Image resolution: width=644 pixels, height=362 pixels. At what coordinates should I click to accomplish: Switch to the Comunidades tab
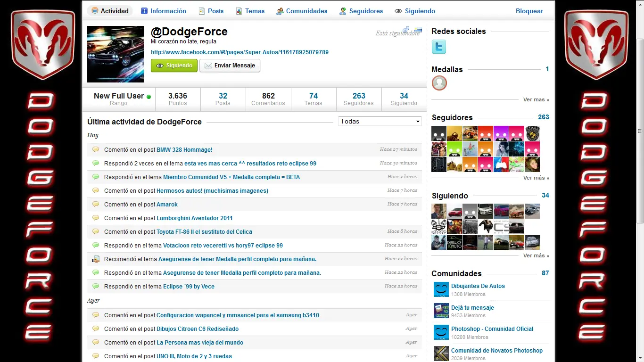point(302,11)
